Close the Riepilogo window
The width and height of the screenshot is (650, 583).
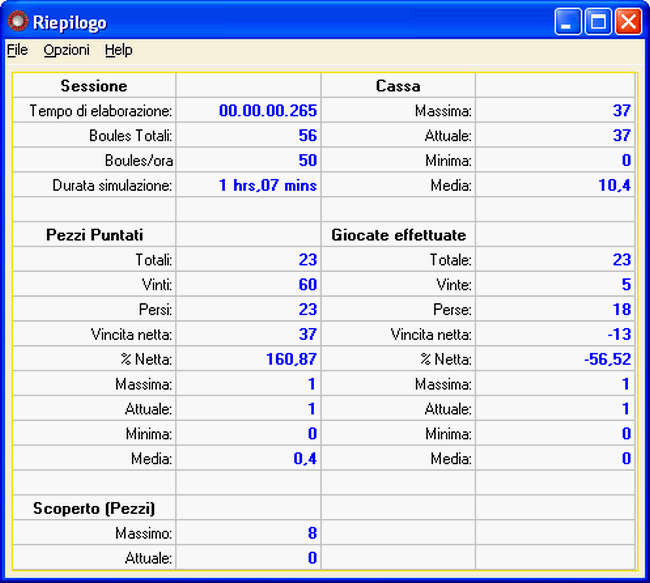coord(628,22)
